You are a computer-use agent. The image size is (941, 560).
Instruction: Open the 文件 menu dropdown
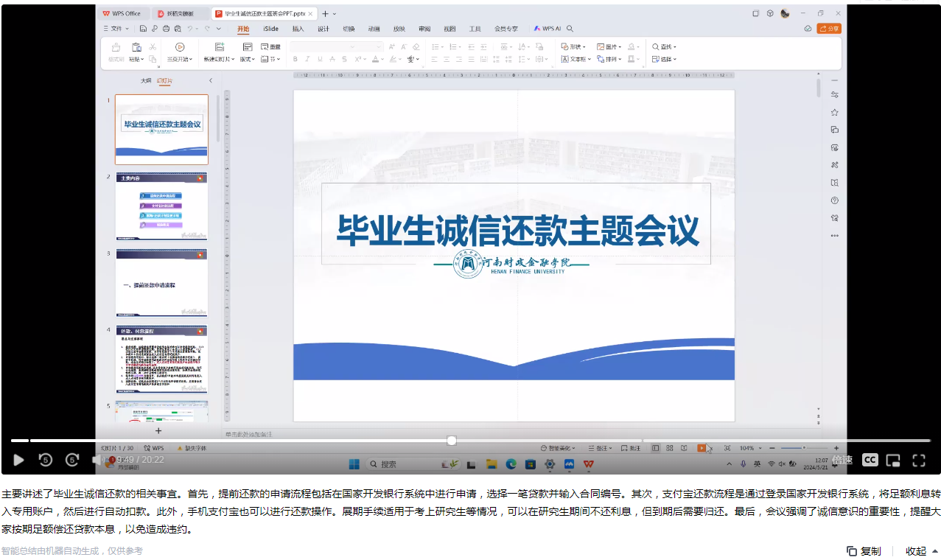click(x=116, y=29)
